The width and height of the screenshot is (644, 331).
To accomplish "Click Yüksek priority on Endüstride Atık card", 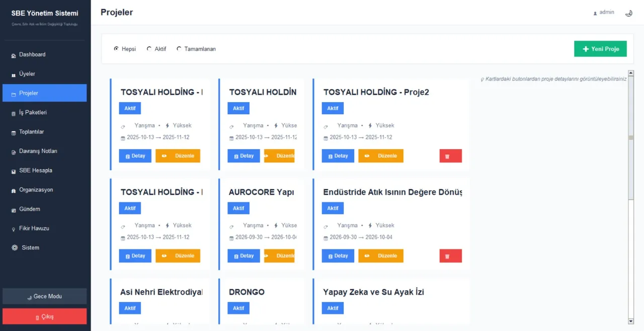I will 385,226.
